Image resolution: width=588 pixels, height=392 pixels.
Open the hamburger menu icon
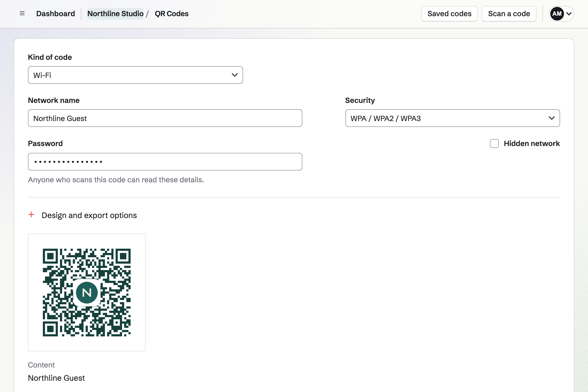click(22, 13)
